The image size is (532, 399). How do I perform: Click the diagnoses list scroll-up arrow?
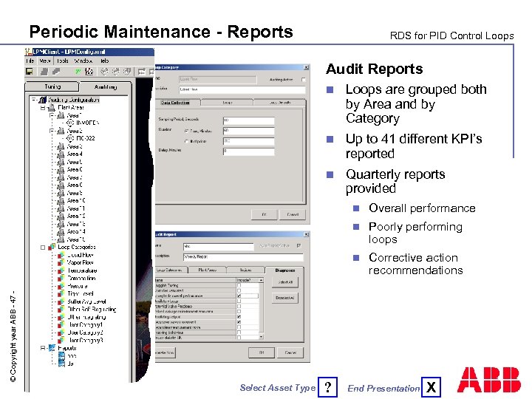(261, 280)
